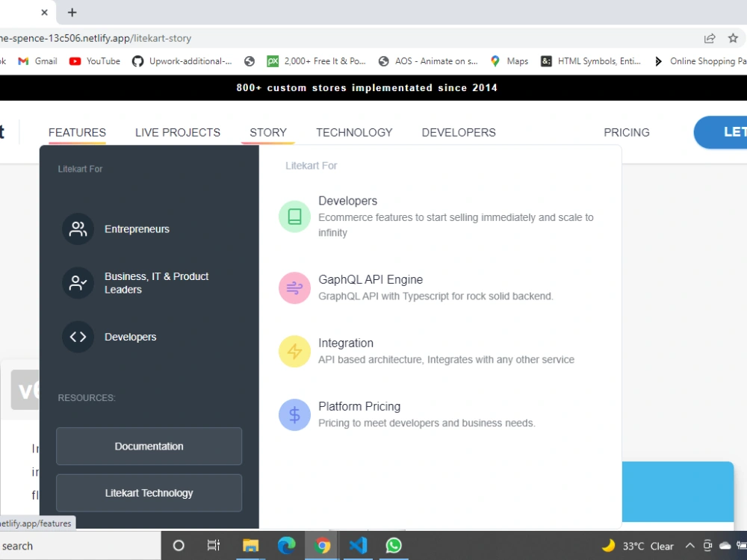Click the OneDrive cloud tray icon

coord(725,546)
